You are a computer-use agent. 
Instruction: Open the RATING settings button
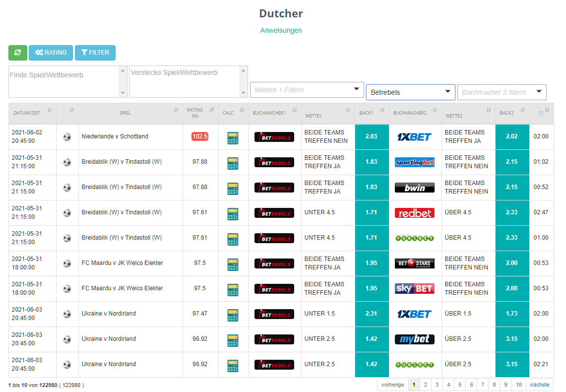coord(51,53)
